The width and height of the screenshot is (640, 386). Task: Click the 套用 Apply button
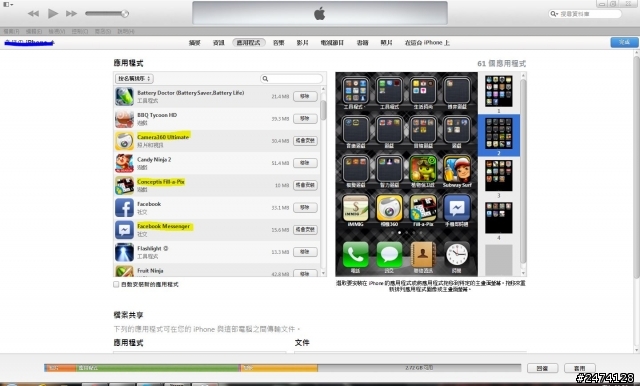click(x=580, y=368)
